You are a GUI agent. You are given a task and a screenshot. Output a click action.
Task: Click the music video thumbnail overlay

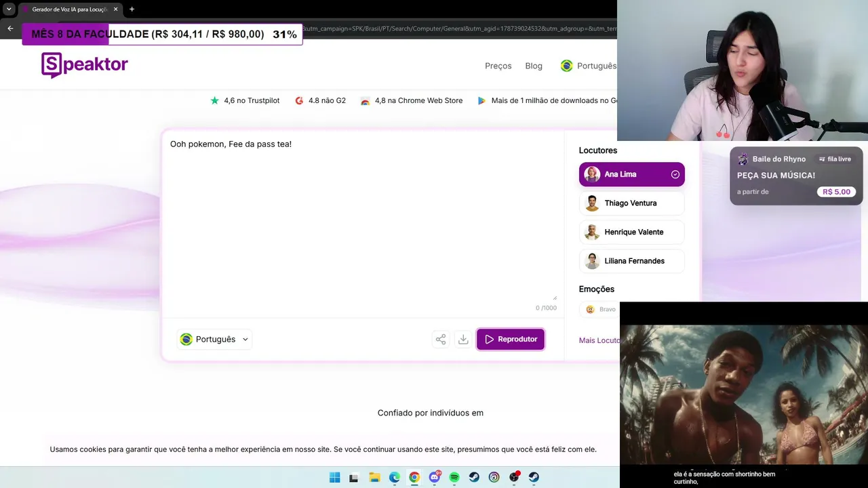(x=744, y=395)
